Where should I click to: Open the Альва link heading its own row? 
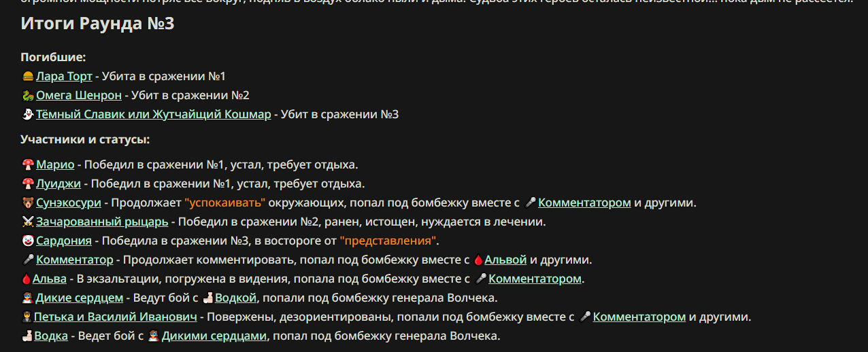[x=50, y=279]
